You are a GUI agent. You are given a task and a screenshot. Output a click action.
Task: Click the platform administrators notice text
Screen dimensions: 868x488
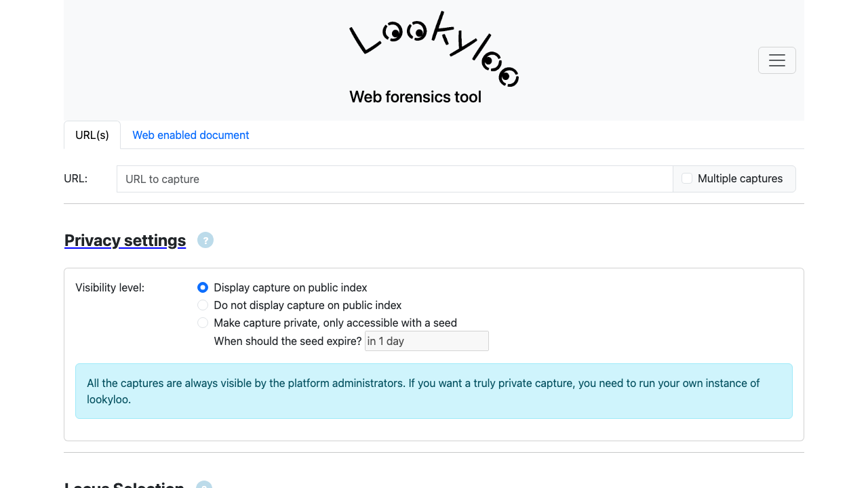(x=434, y=391)
